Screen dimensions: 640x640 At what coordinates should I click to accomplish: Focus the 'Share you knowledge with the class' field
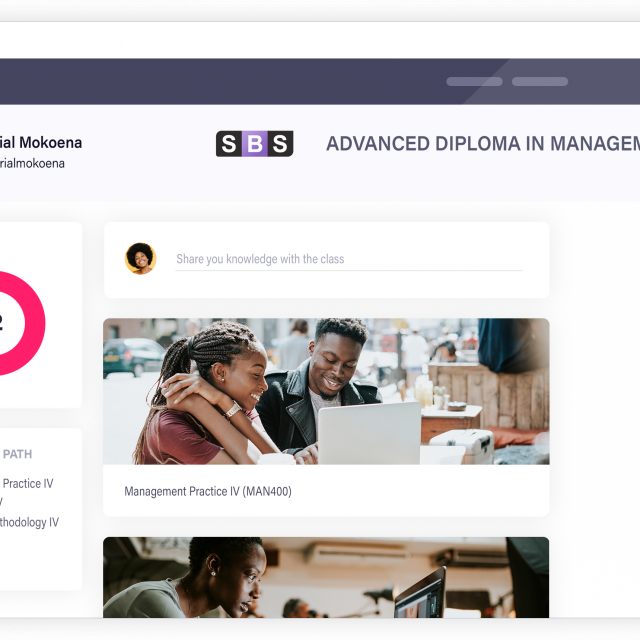(348, 259)
